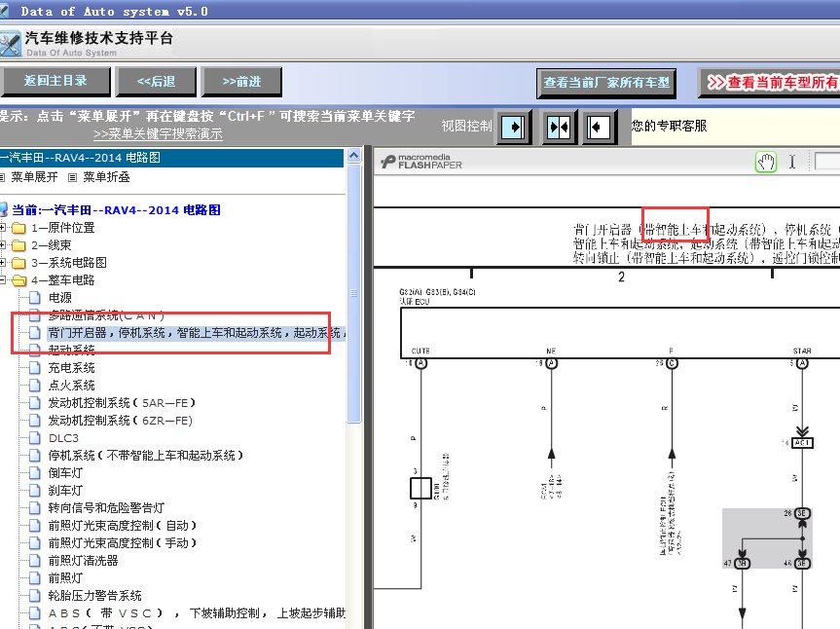Select the 背门开启器，停机系统 tree item
This screenshot has width=840, height=629.
click(196, 333)
